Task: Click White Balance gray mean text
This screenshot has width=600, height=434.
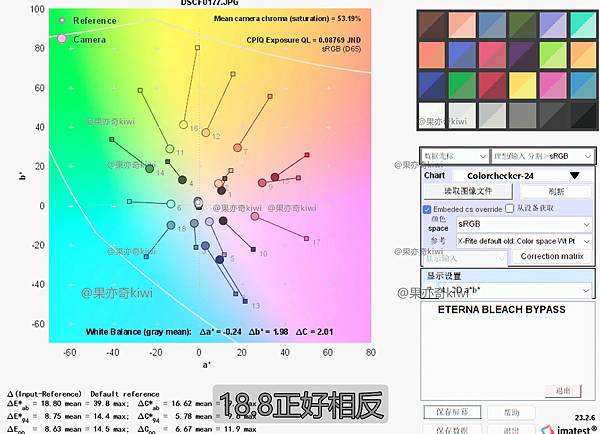Action: (x=209, y=332)
